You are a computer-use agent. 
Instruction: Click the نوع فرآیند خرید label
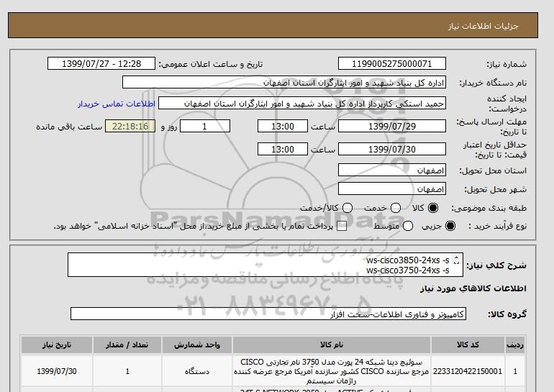click(497, 226)
